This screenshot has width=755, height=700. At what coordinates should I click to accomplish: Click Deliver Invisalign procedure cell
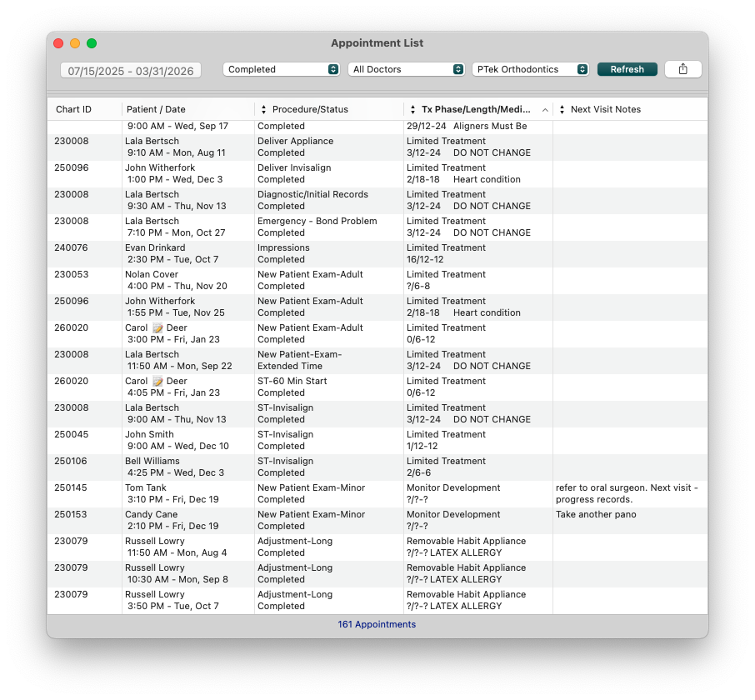click(x=294, y=168)
